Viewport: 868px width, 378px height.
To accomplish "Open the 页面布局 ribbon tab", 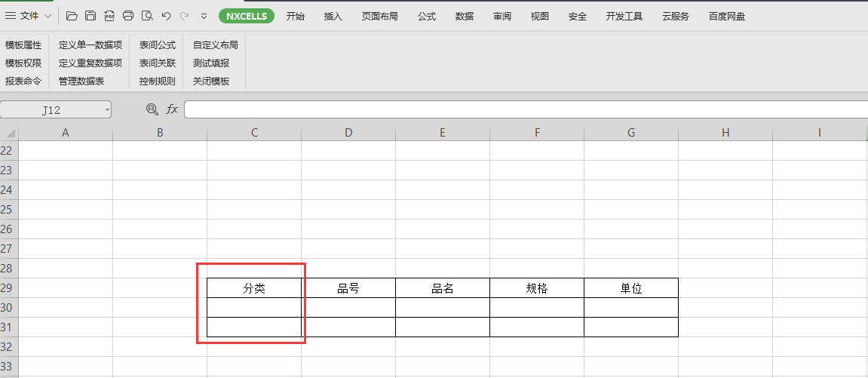I will pyautogui.click(x=379, y=16).
